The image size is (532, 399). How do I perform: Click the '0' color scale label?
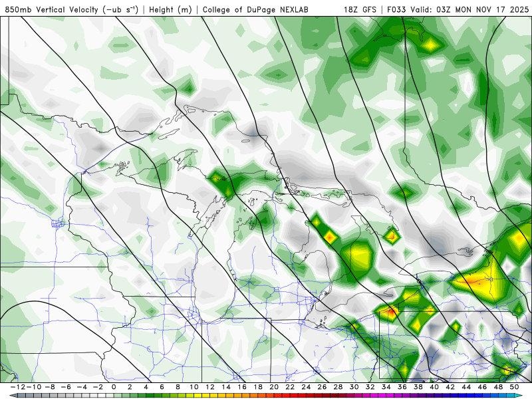coord(114,387)
